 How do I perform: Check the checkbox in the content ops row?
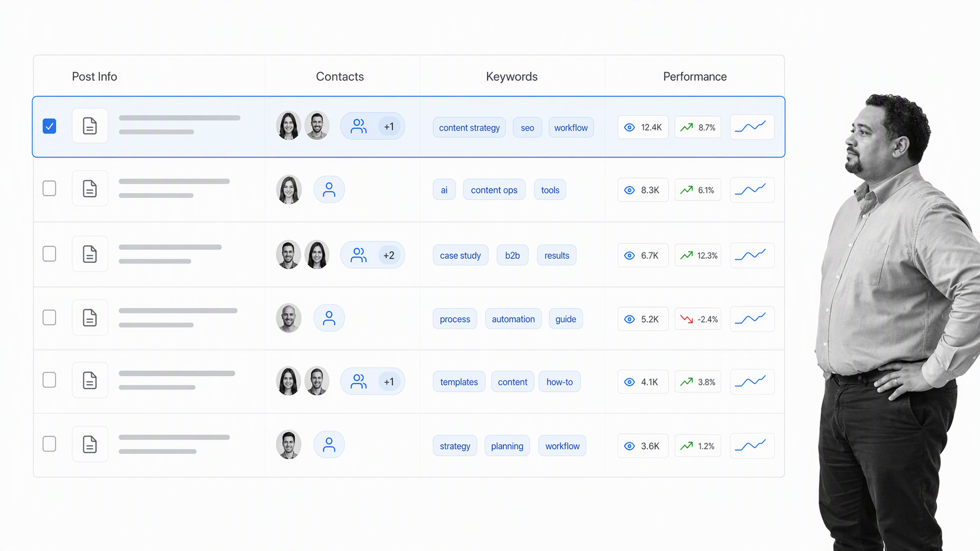coord(50,188)
